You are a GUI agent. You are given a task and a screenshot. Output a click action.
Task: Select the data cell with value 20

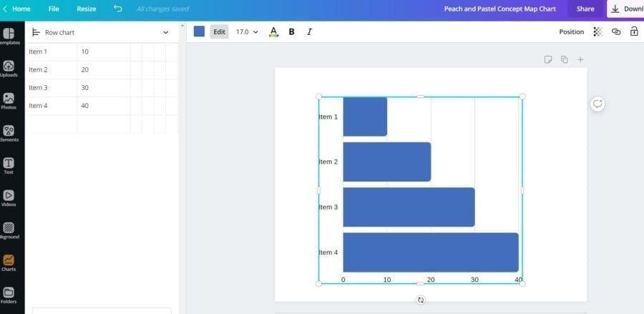coord(104,70)
